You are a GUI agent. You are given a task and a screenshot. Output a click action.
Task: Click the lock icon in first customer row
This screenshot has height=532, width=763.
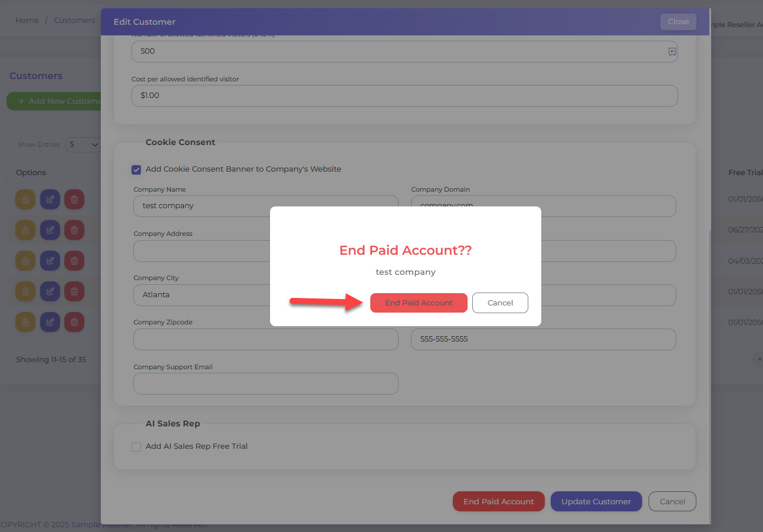click(25, 199)
